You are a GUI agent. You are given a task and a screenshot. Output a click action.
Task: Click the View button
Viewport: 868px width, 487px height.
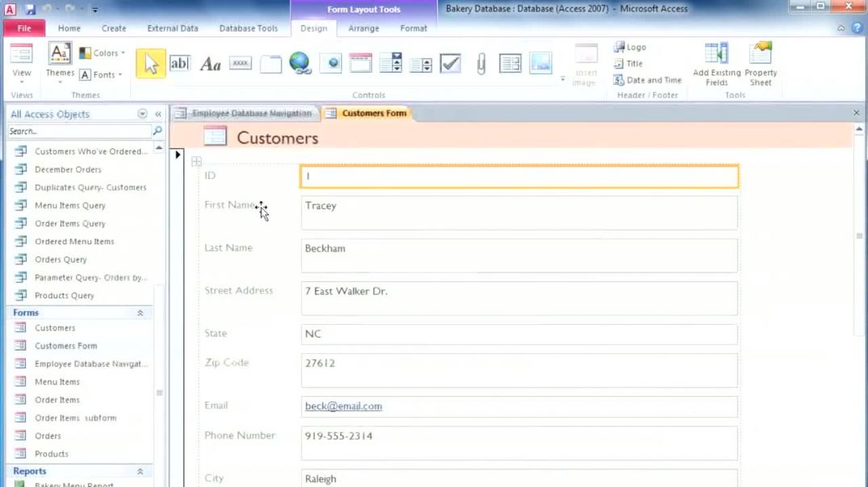pyautogui.click(x=22, y=63)
